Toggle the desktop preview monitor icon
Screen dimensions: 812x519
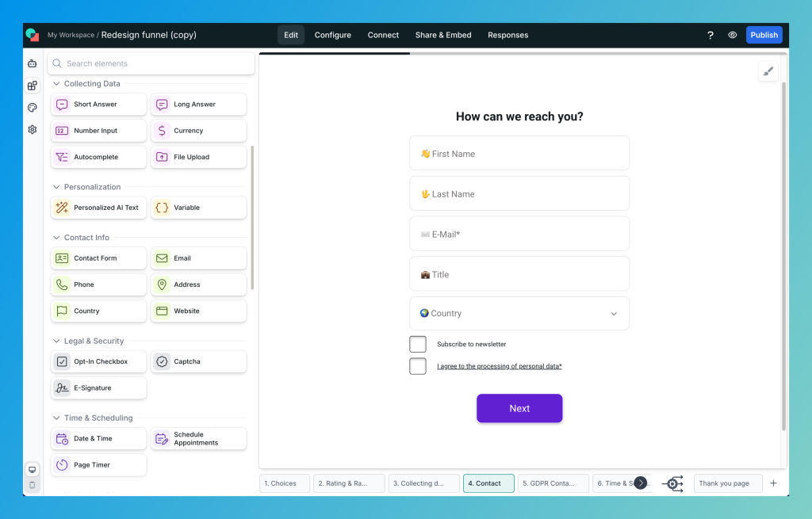(32, 469)
